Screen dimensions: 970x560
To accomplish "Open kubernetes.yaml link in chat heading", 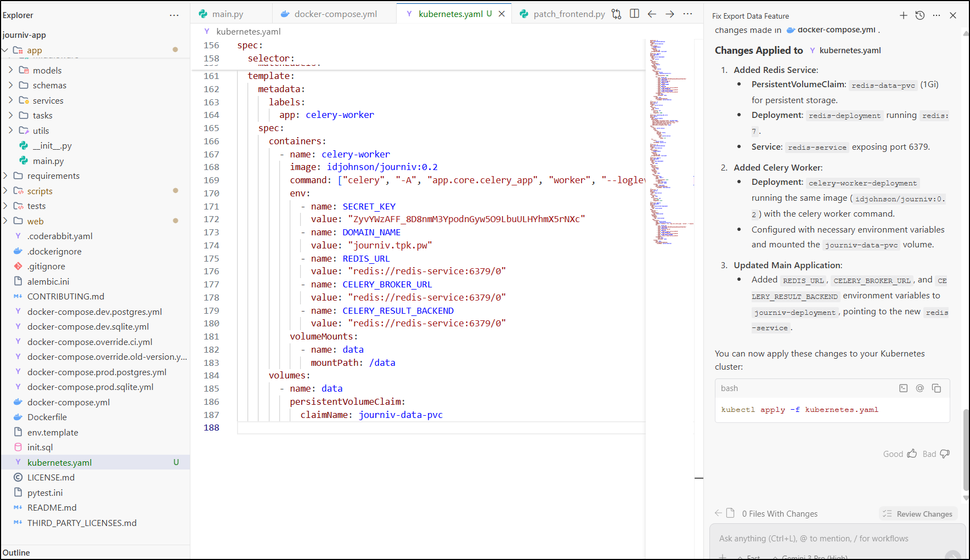I will point(850,50).
